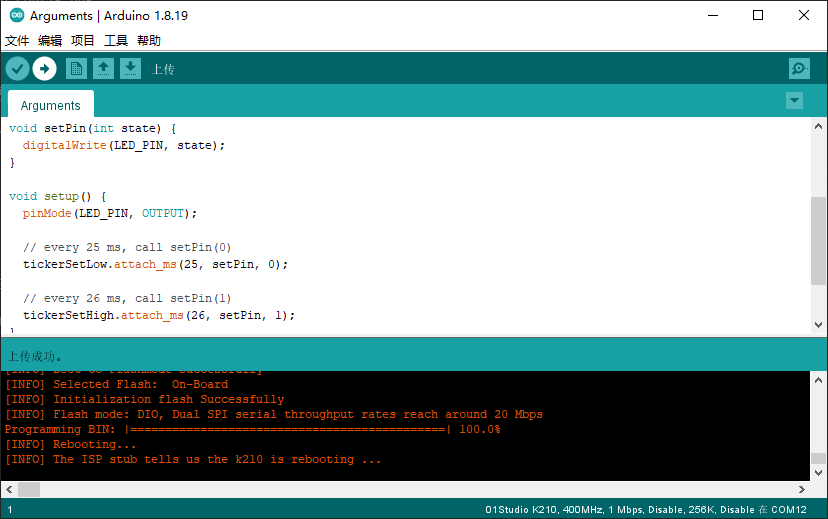Click the Arduino logo in title bar
828x519 pixels.
point(17,15)
